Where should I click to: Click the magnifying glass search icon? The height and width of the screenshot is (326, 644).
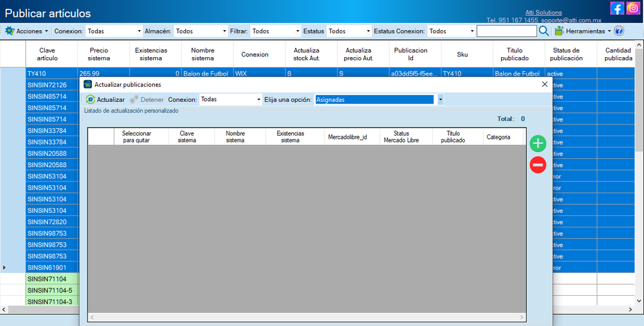click(x=544, y=31)
